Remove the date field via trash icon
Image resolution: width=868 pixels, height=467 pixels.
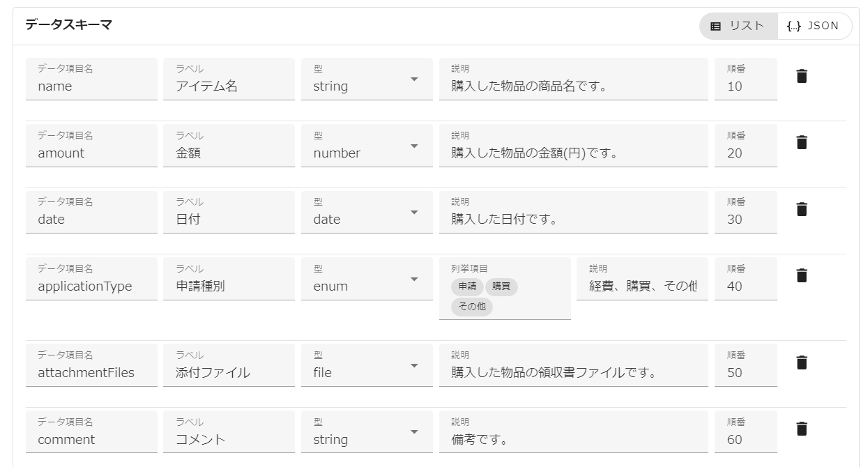click(802, 209)
